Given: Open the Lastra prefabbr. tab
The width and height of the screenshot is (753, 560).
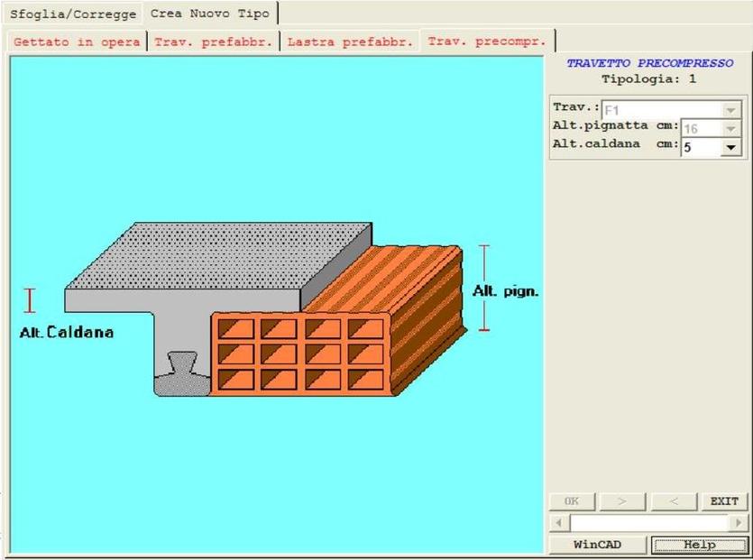Looking at the screenshot, I should (350, 41).
